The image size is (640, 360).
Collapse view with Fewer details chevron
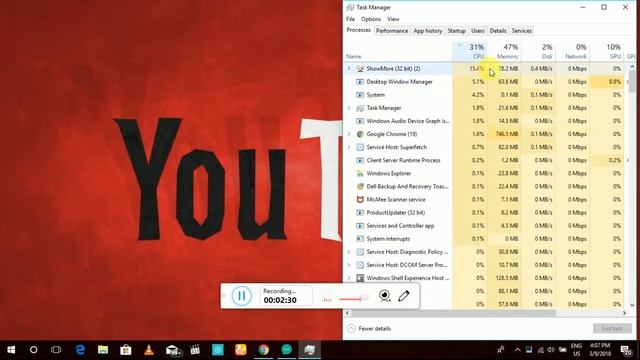pos(351,328)
